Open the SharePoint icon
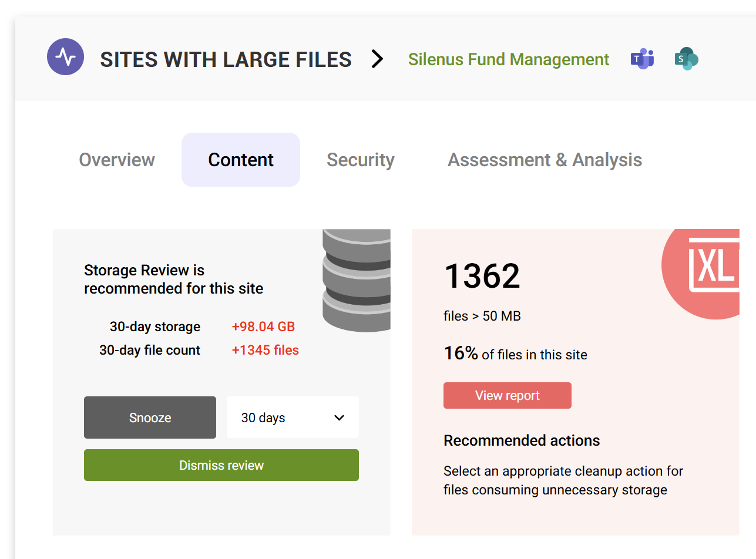756x559 pixels. coord(686,59)
